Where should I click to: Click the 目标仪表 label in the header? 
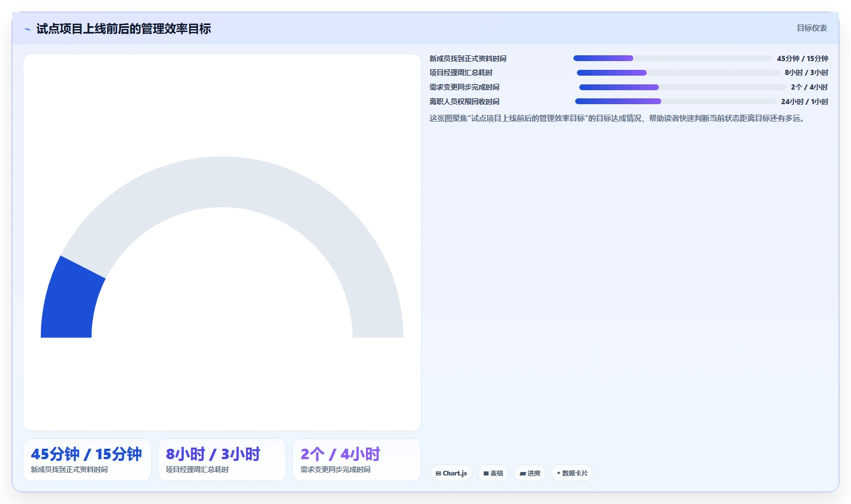811,28
